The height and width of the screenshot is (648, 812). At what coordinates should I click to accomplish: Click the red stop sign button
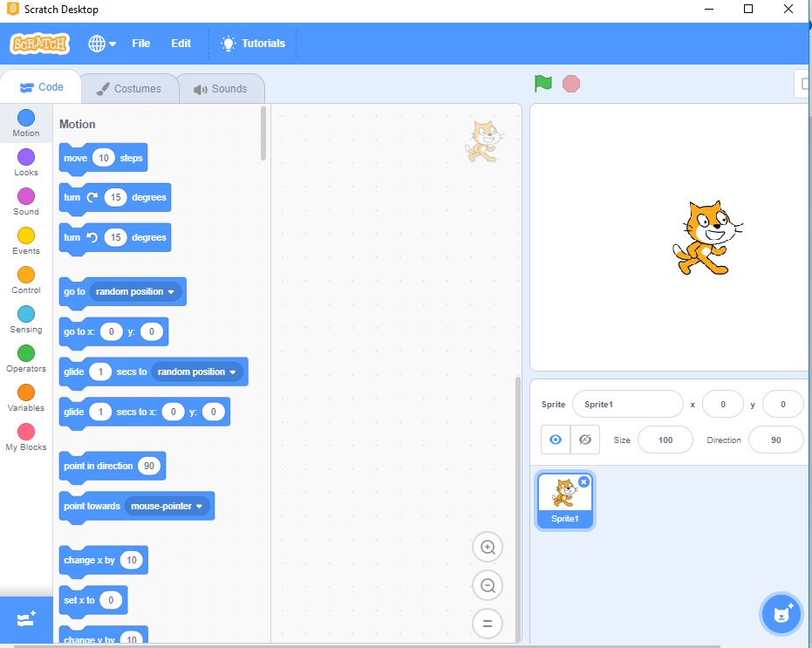(x=571, y=84)
